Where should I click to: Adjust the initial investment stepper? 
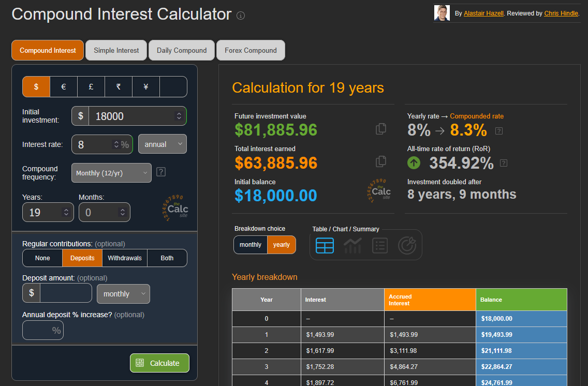coord(179,116)
